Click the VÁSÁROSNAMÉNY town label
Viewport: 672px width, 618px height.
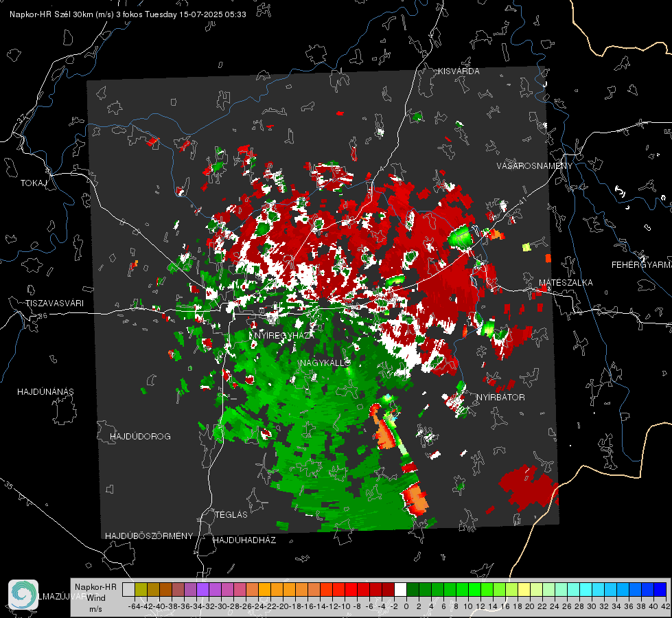[535, 166]
